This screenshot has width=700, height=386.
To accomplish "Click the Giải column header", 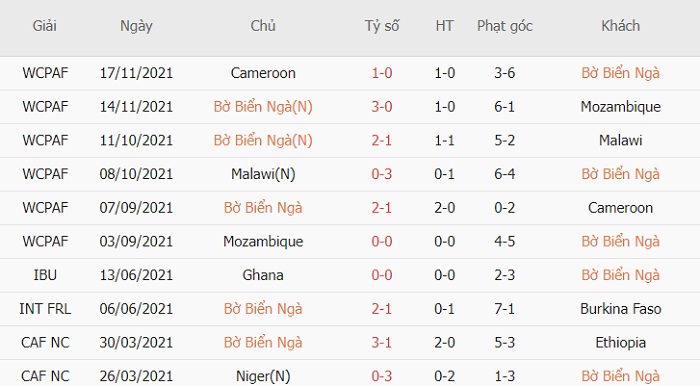I will tap(45, 26).
